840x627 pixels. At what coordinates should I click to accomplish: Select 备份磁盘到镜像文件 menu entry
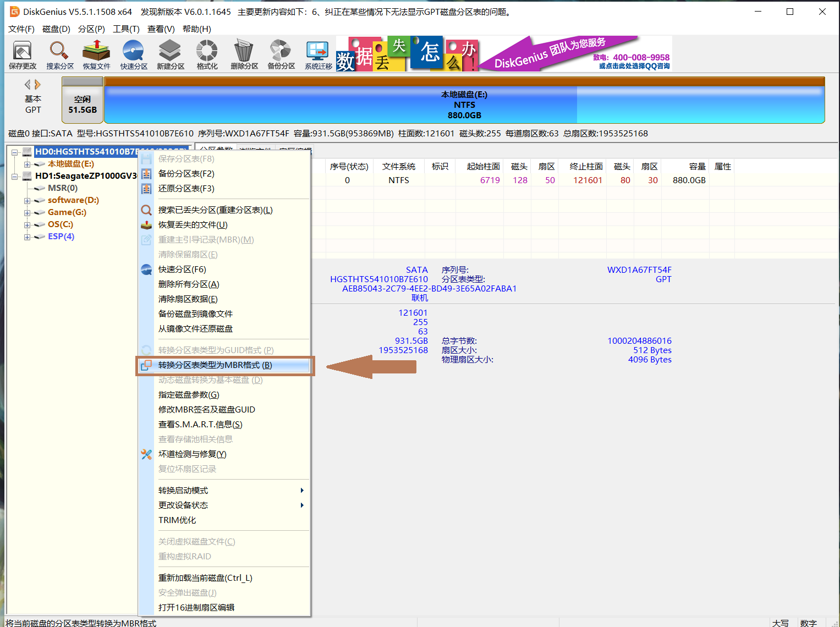coord(224,314)
